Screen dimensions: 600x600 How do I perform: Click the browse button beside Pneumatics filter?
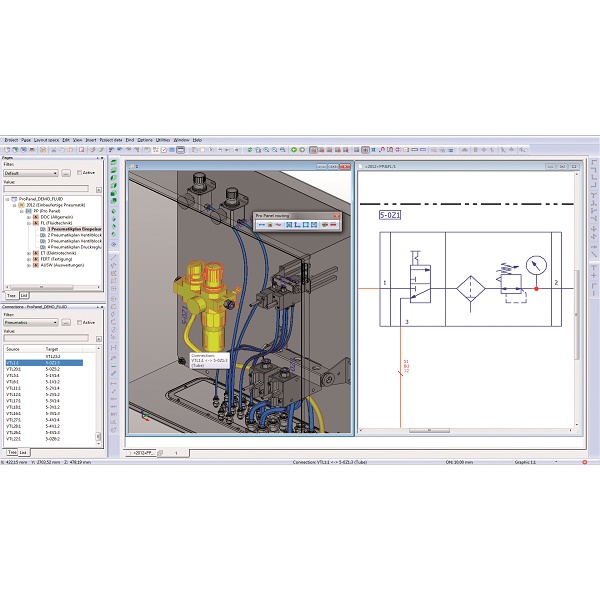coord(66,322)
